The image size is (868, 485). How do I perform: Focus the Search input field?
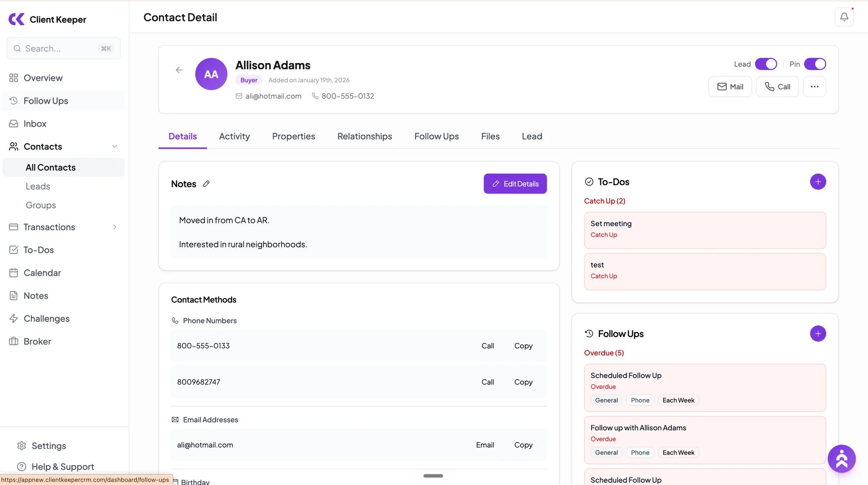pos(64,48)
